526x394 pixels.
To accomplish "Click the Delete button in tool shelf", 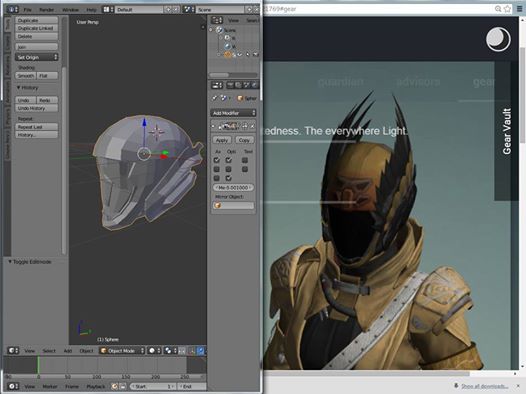I will pos(37,36).
